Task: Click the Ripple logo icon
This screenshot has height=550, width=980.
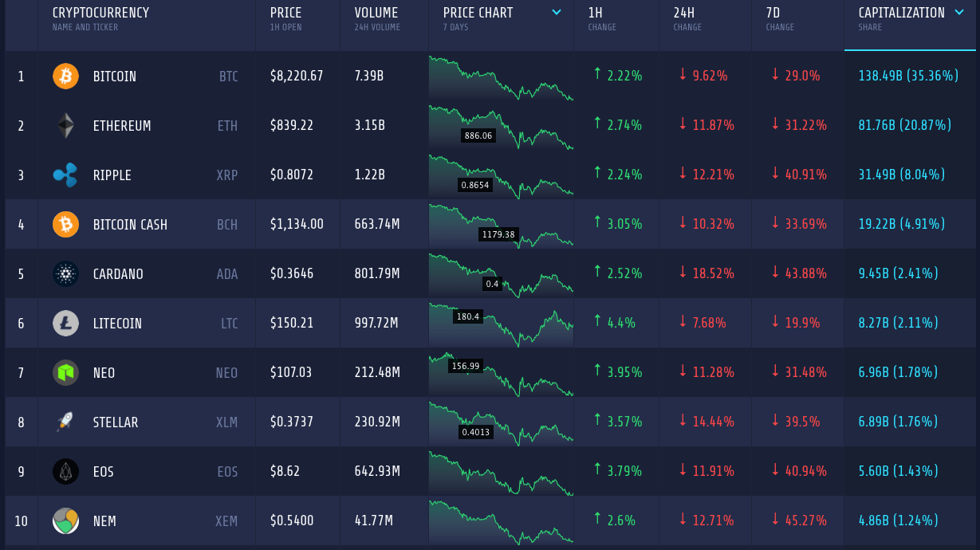Action: pyautogui.click(x=65, y=175)
